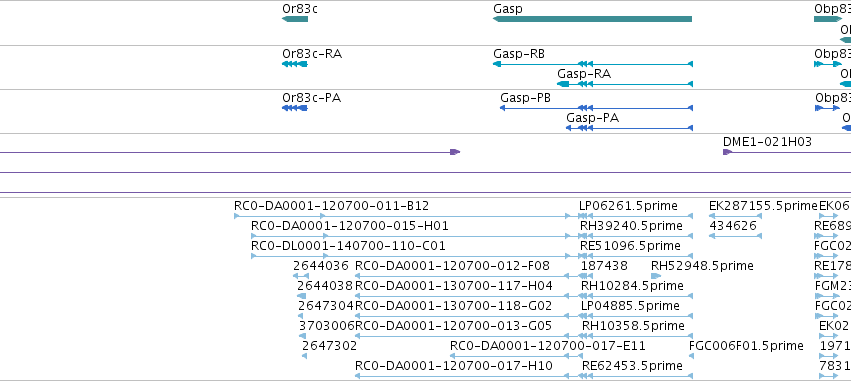Click the Or83c-RA transcript arrows
The width and height of the screenshot is (851, 381).
coord(295,64)
